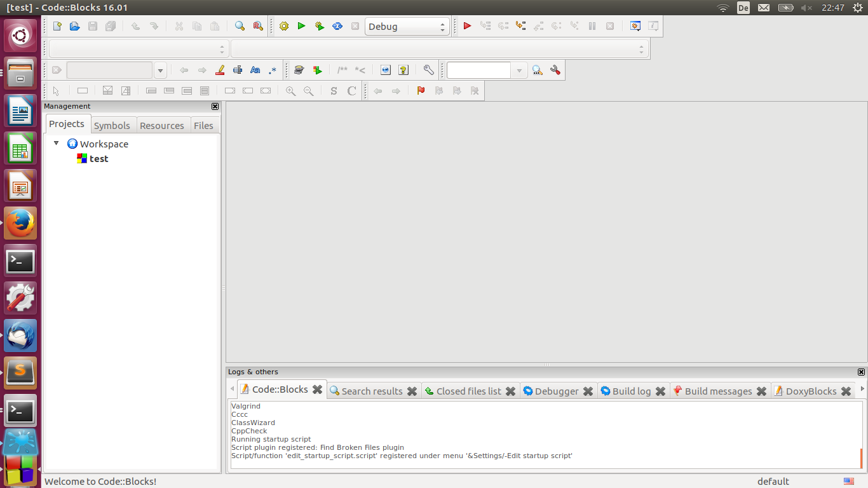Click the Find magnifier icon in main toolbar

240,26
